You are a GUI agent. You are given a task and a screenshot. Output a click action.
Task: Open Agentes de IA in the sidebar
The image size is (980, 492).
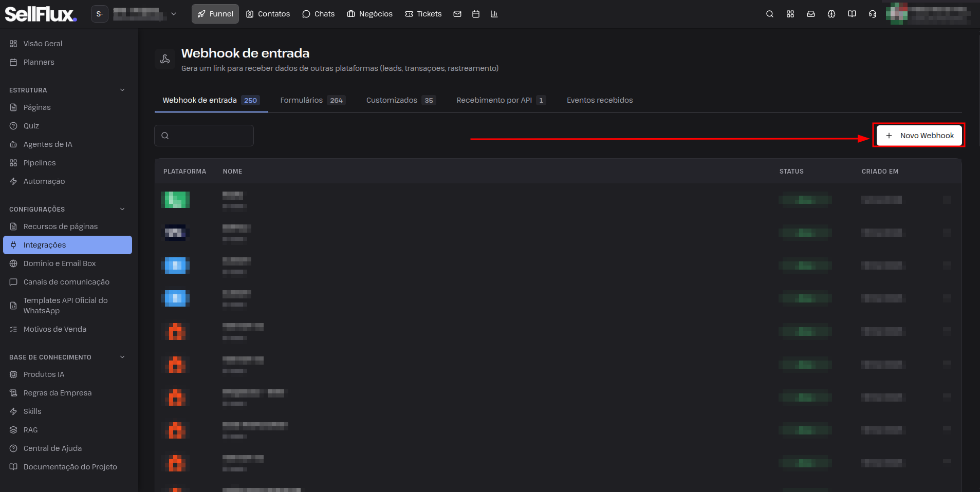click(x=67, y=144)
